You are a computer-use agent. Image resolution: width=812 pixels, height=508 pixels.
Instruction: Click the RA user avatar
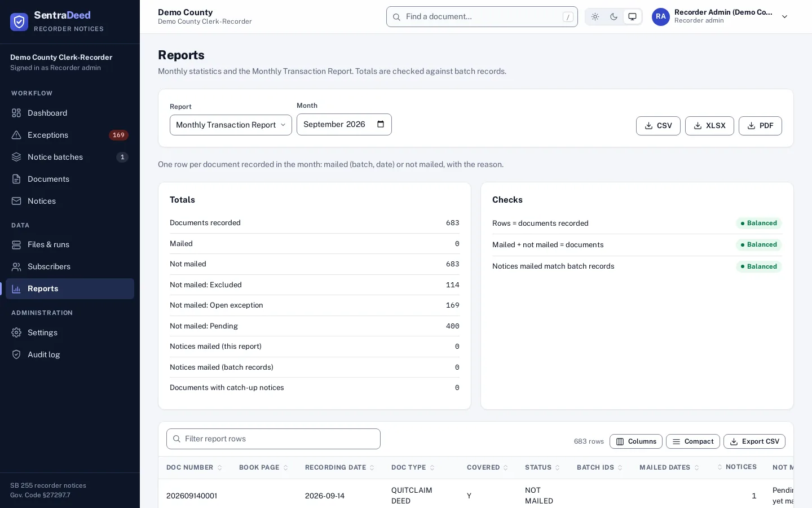click(x=661, y=17)
